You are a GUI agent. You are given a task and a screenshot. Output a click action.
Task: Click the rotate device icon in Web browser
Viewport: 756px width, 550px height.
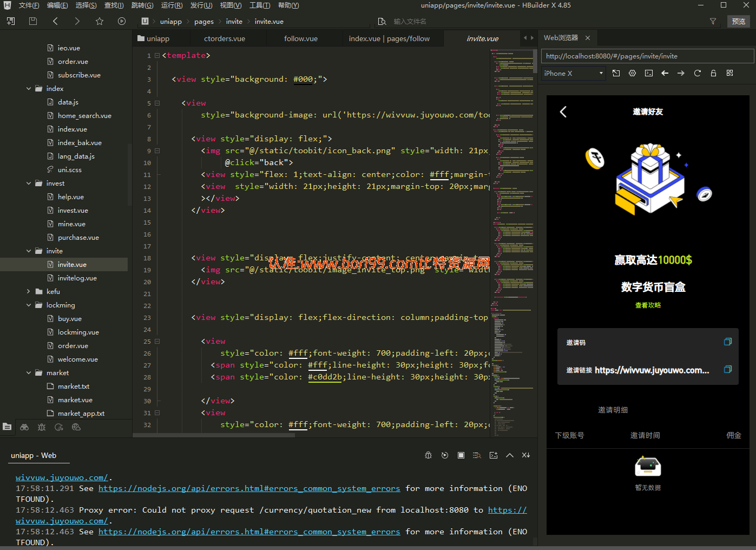pos(616,73)
